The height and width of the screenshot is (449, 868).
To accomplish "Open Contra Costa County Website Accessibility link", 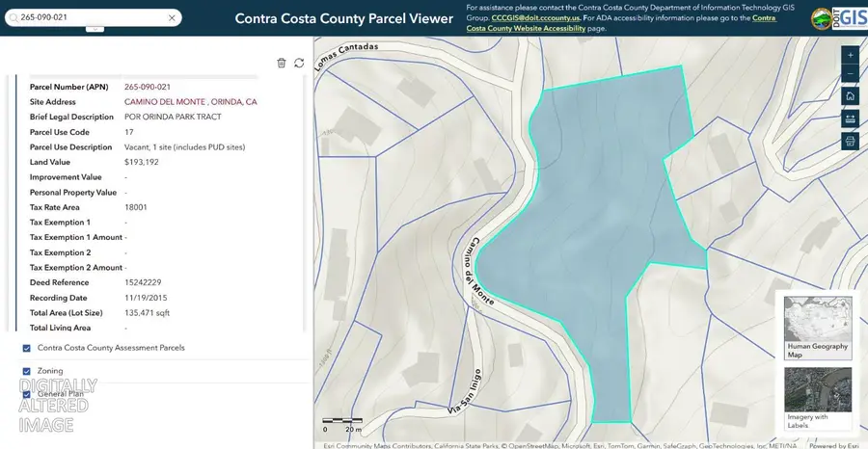I will point(621,23).
